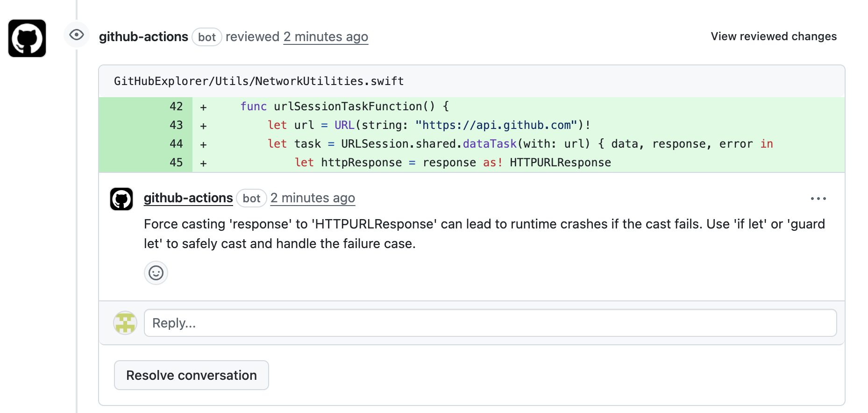Image resolution: width=868 pixels, height=413 pixels.
Task: Click the bot badge in the comment header
Action: pos(251,198)
